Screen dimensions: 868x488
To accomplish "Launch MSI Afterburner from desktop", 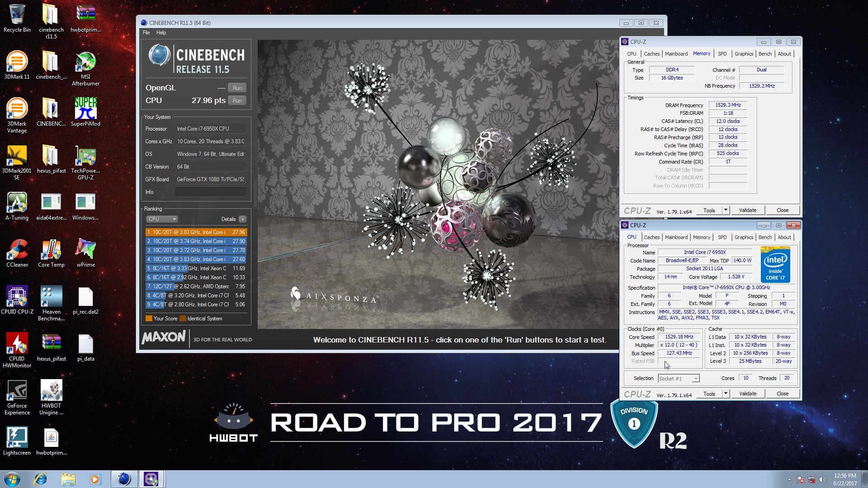I will [85, 68].
